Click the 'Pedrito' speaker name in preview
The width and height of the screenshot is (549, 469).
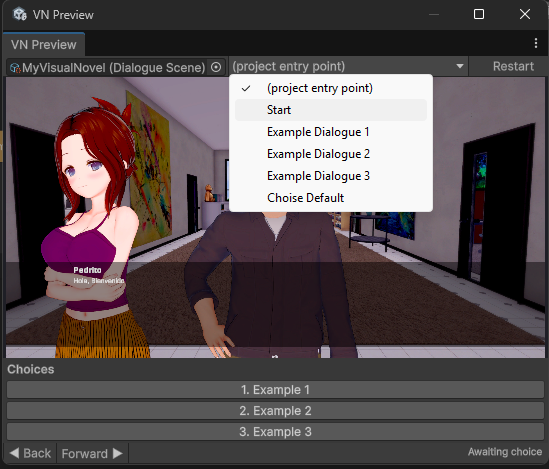(87, 270)
